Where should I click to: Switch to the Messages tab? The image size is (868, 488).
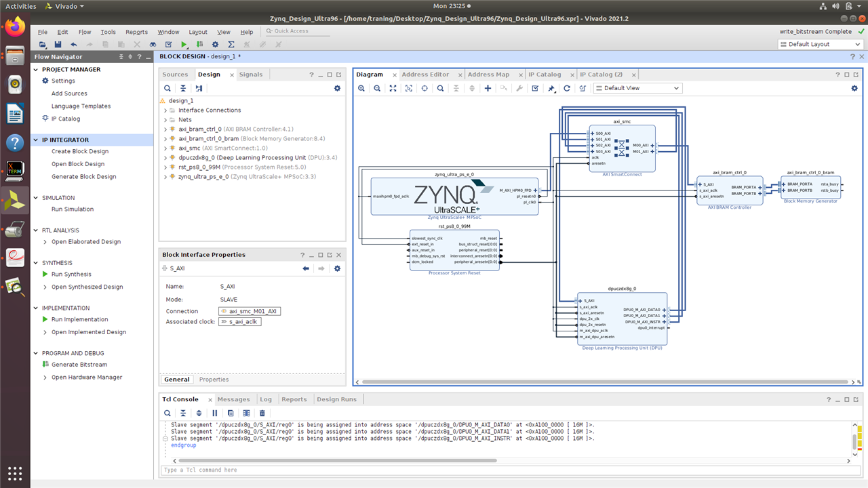click(233, 399)
